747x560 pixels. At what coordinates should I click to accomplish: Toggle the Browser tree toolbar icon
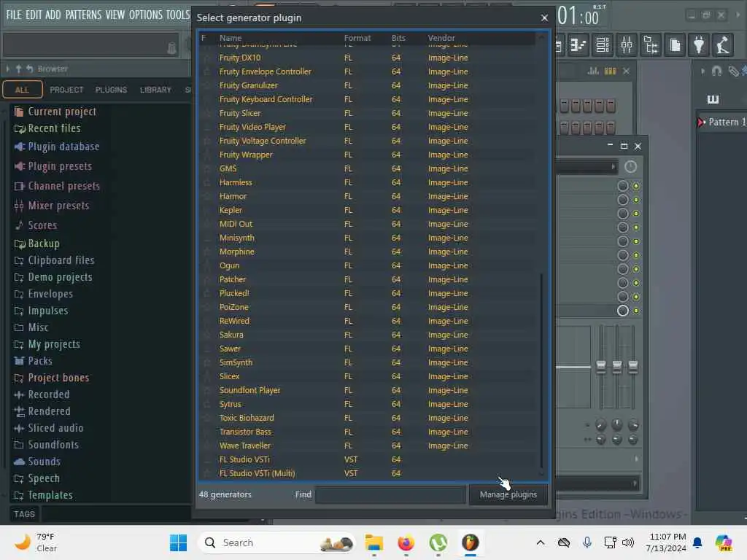click(651, 45)
